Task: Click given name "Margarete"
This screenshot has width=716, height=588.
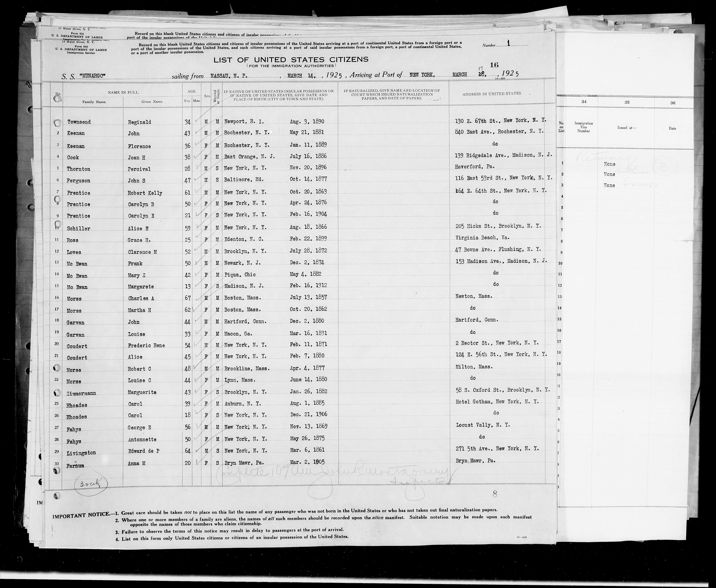Action: pos(141,287)
